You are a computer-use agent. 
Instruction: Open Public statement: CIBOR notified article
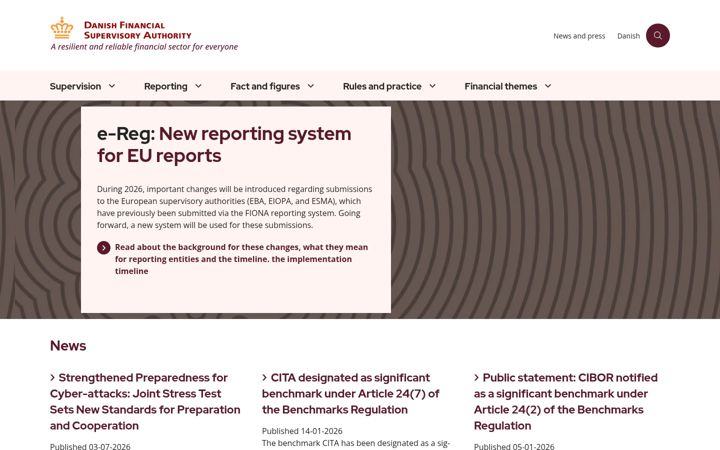tap(566, 401)
